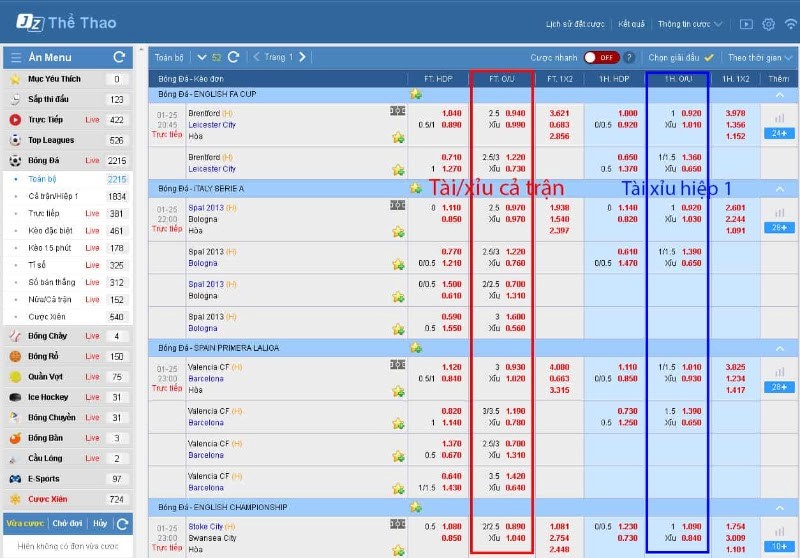
Task: Toggle the Cược nhanh quick bet switch
Action: (x=601, y=58)
